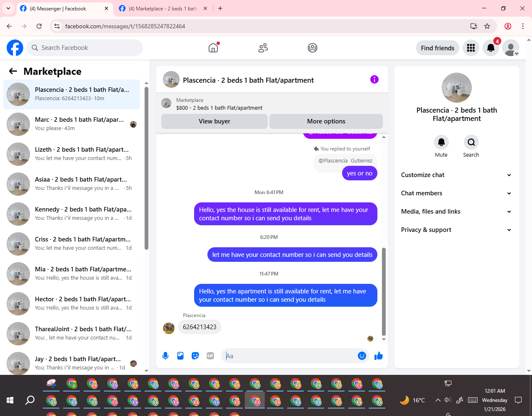Choose a sticker
Viewport: 532px width, 416px height.
(195, 356)
